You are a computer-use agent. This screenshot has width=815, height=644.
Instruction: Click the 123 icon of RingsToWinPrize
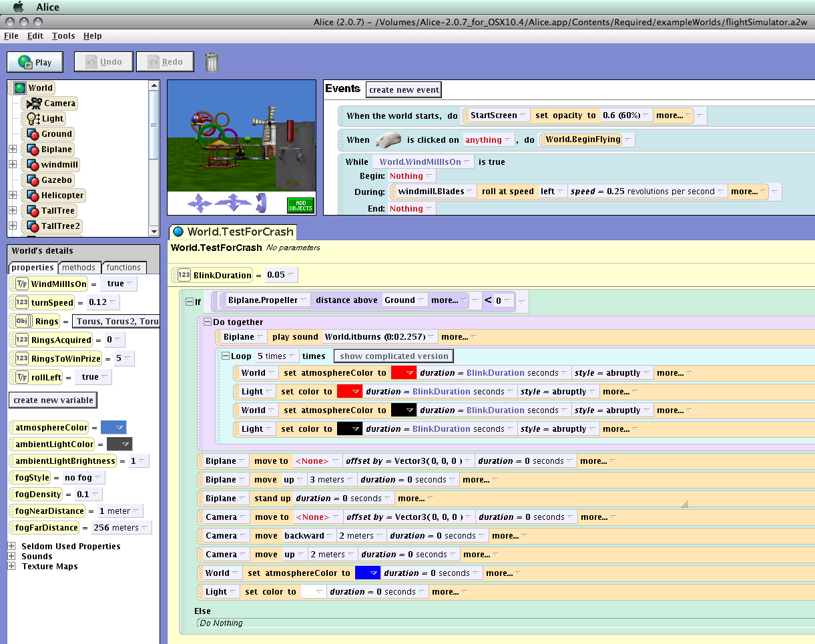(x=22, y=359)
